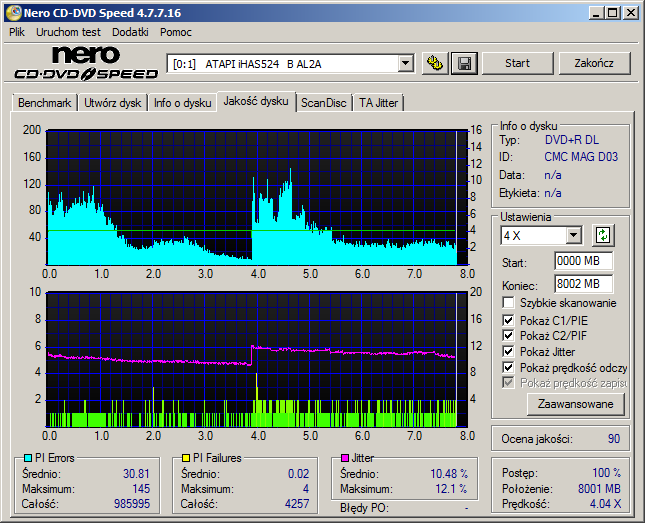The width and height of the screenshot is (645, 523).
Task: Open the Dodatki menu
Action: pyautogui.click(x=130, y=32)
